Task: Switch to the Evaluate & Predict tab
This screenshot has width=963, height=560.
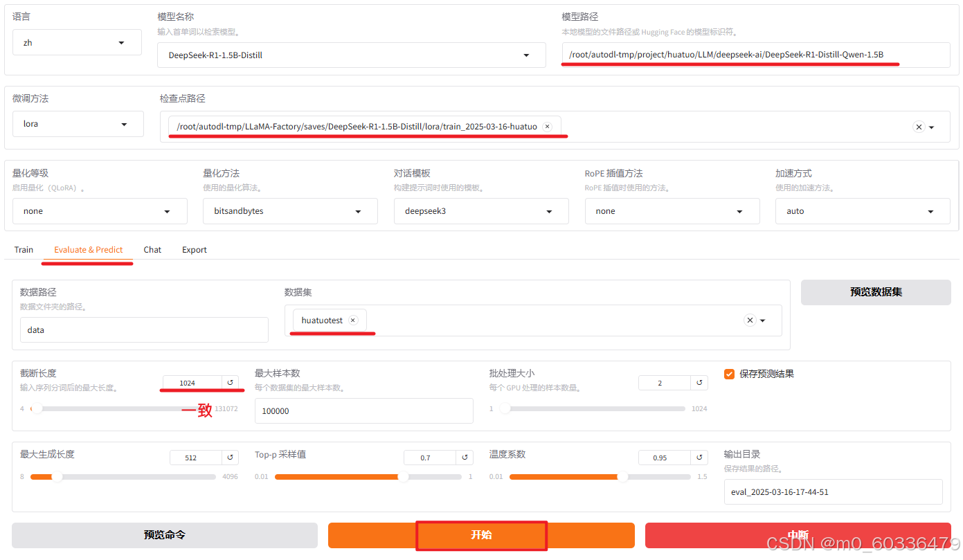Action: [x=89, y=250]
